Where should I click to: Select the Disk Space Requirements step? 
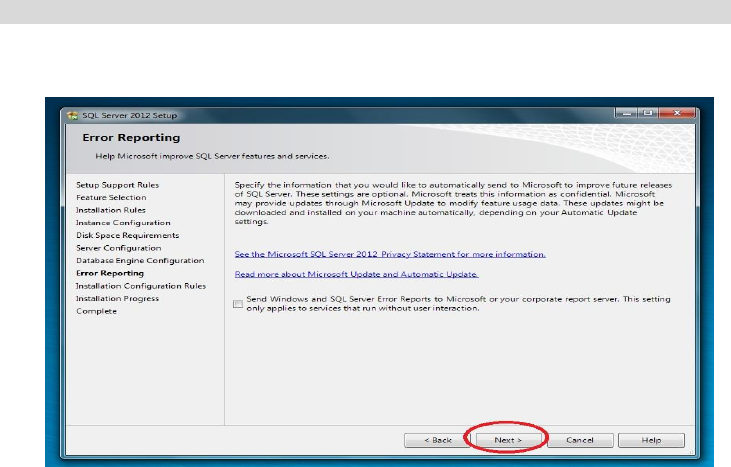coord(127,235)
